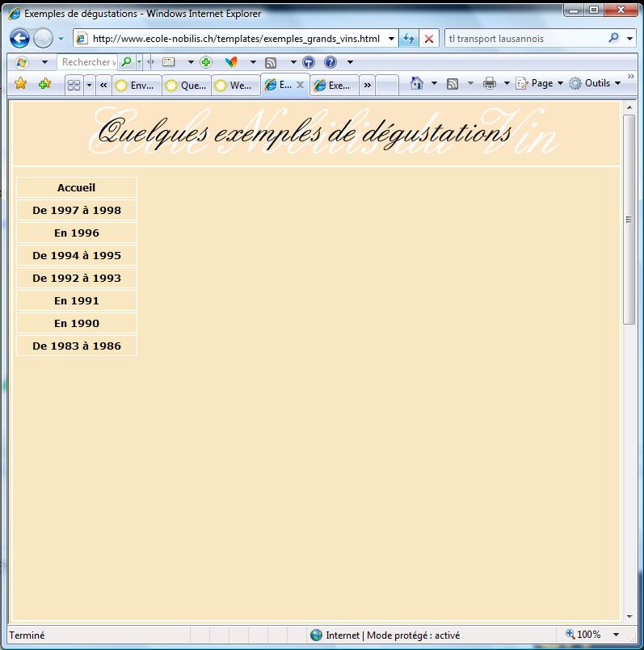
Task: Open the dropdown after the Help icon
Action: point(350,62)
